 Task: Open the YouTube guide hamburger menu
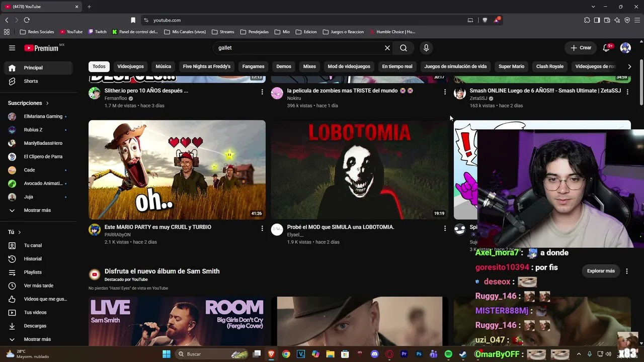[x=12, y=48]
